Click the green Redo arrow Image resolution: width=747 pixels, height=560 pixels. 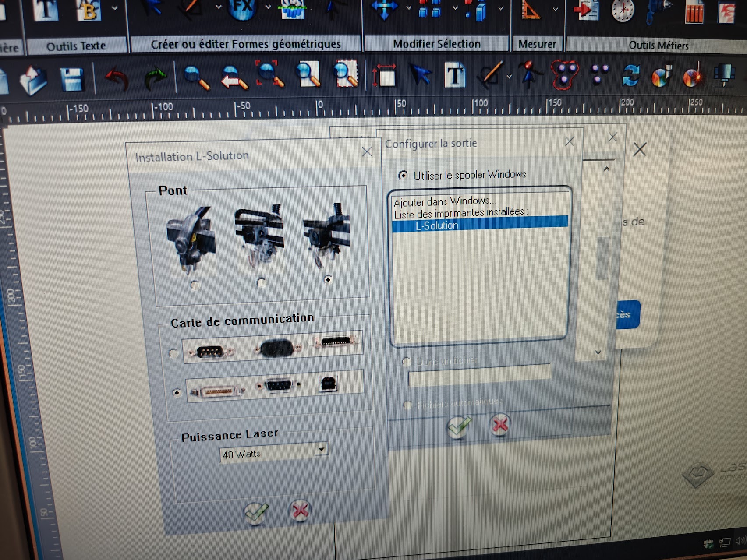(155, 78)
